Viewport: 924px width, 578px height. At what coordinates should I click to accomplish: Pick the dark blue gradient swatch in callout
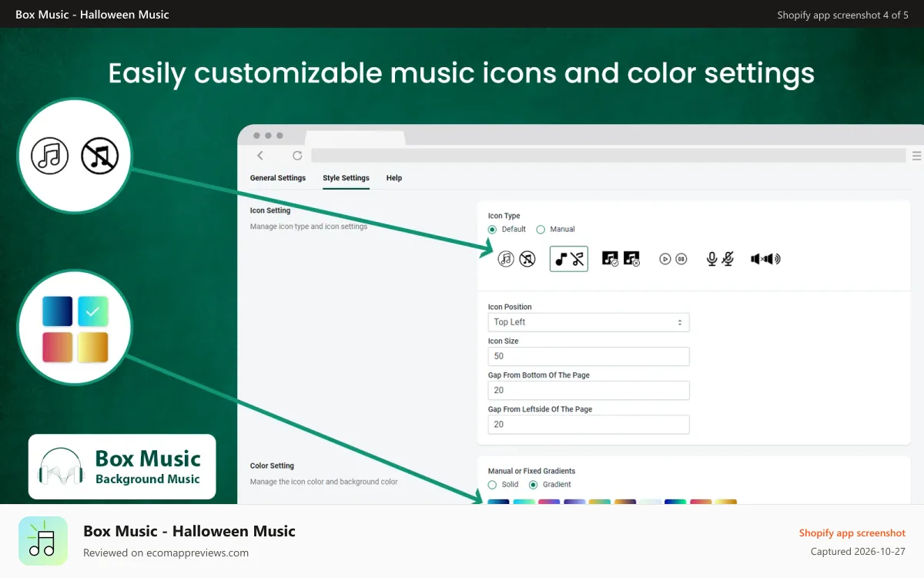[x=58, y=311]
